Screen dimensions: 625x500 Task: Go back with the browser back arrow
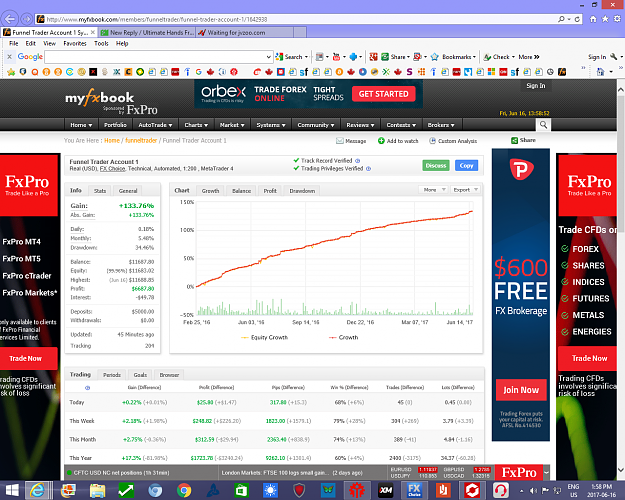10,19
